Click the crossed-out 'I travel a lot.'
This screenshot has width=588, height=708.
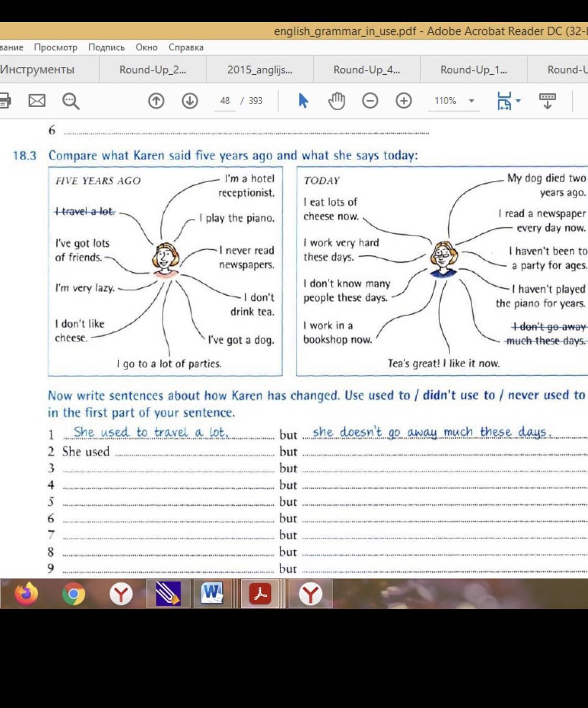[x=85, y=211]
